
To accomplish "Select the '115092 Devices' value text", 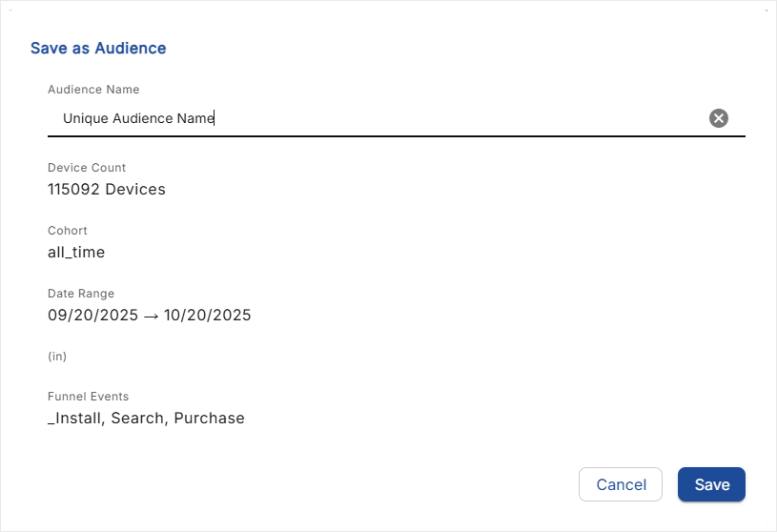I will click(107, 189).
